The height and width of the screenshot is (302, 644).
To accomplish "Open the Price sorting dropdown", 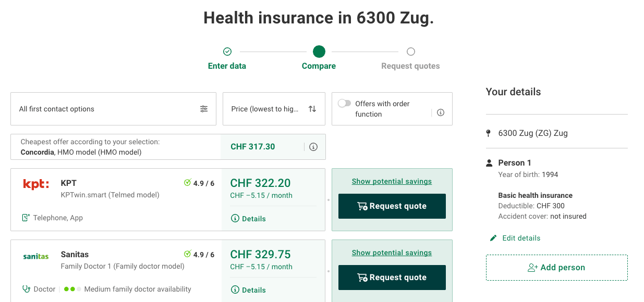I will (x=273, y=109).
